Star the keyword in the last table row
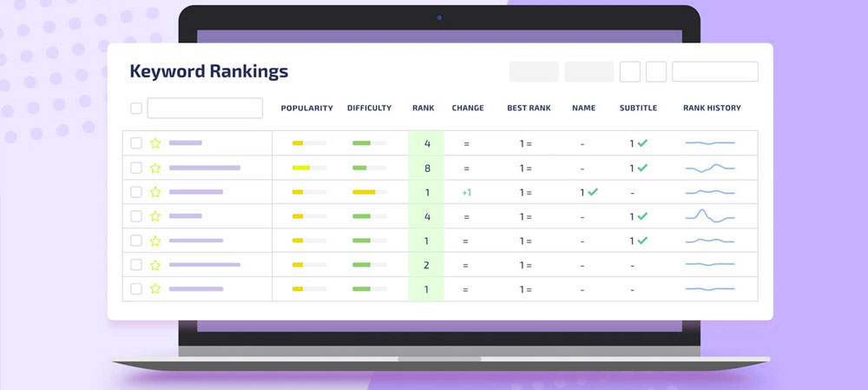The width and height of the screenshot is (868, 390). [x=155, y=289]
